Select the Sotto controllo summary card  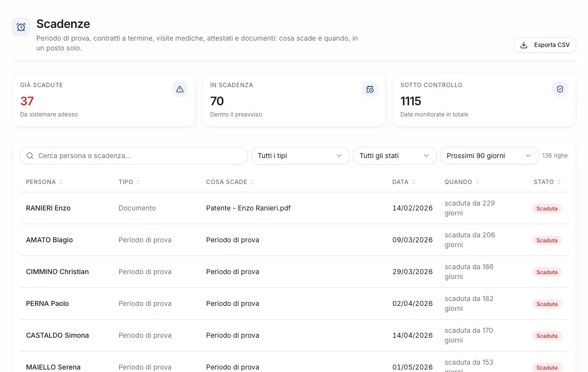click(x=484, y=100)
